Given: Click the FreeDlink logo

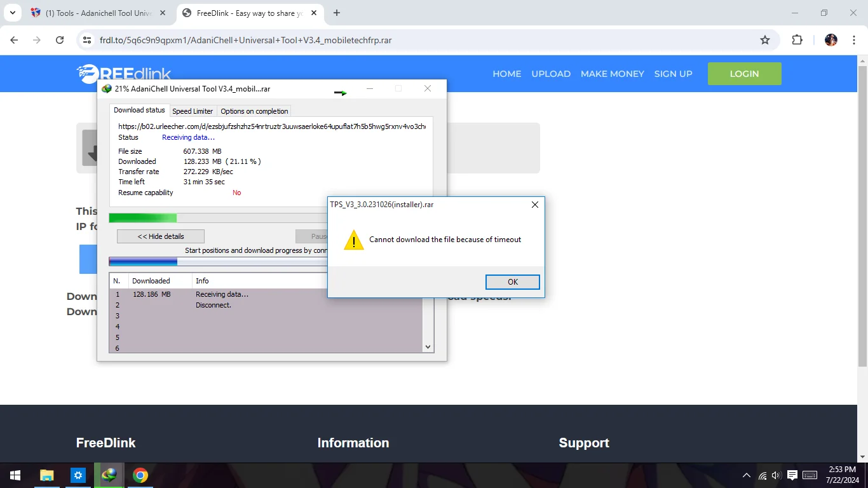Looking at the screenshot, I should click(124, 74).
